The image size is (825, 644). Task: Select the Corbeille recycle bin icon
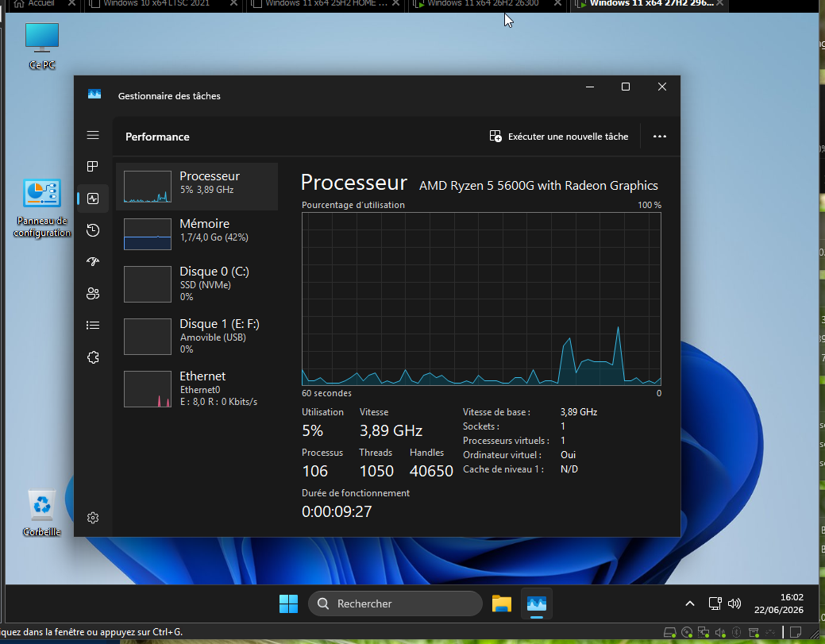point(41,513)
